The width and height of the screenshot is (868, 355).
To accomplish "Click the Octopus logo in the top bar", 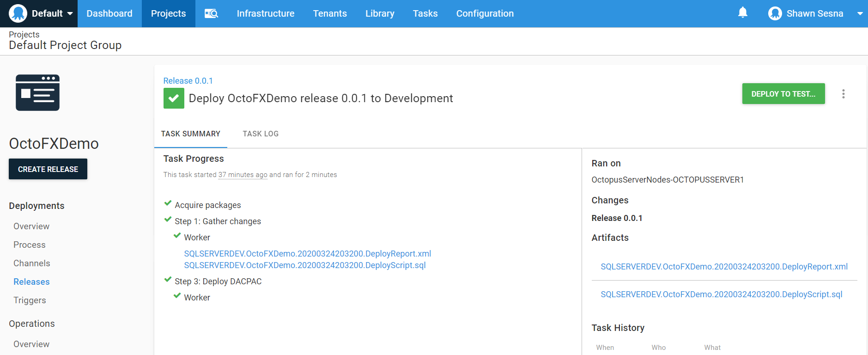I will [x=18, y=13].
